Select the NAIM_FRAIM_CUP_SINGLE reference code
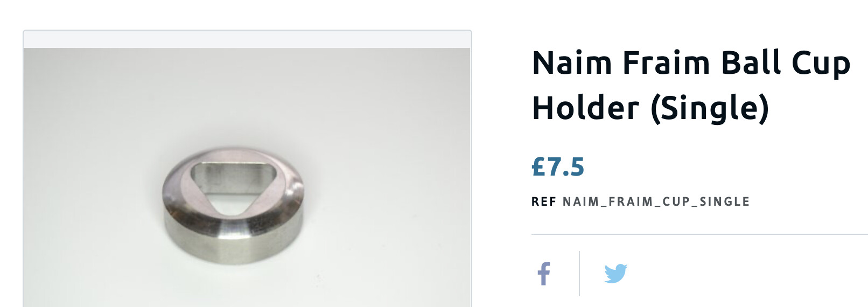This screenshot has height=307, width=868. tap(656, 202)
